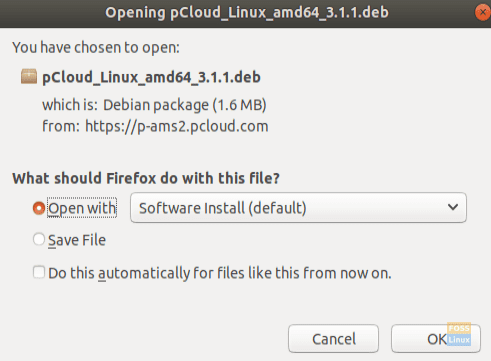The image size is (491, 361).
Task: Open the Software Install (default) combo box
Action: point(298,208)
